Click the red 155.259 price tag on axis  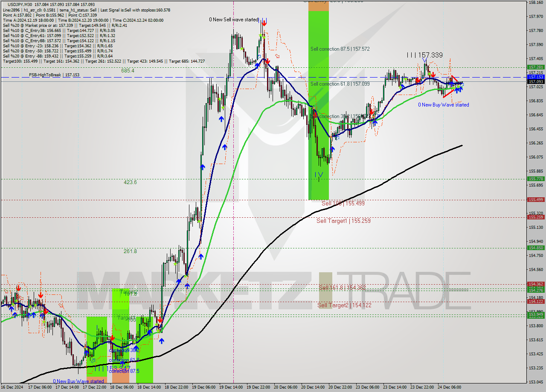pyautogui.click(x=536, y=217)
